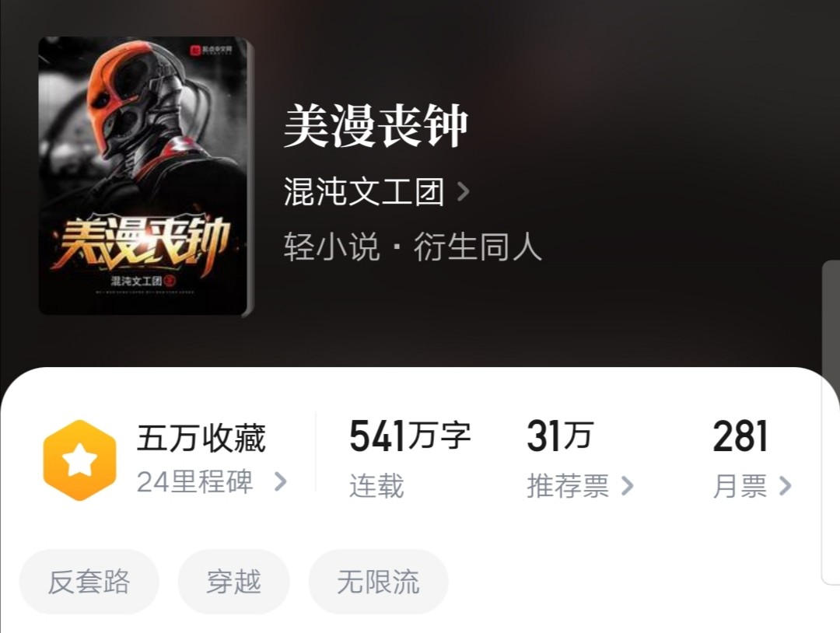Viewport: 840px width, 633px height.
Task: Select the 穿越 tag
Action: coord(233,582)
